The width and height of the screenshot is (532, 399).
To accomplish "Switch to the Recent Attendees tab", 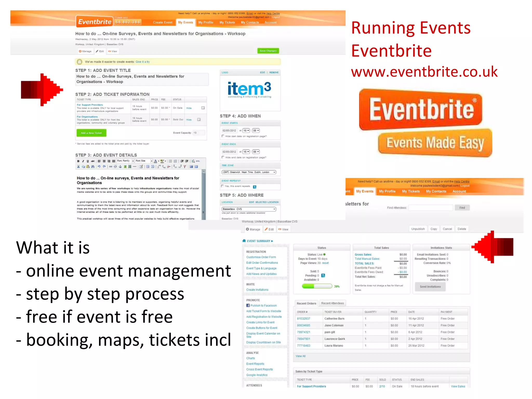I will tap(332, 303).
